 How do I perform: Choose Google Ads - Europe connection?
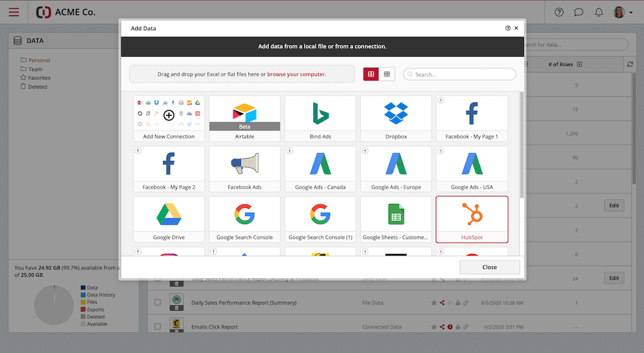[396, 169]
